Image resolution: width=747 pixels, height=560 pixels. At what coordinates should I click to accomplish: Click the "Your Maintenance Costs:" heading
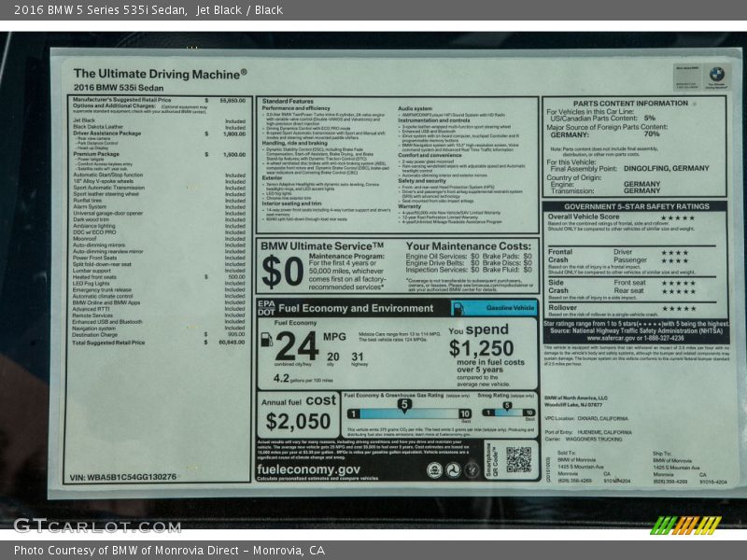pos(469,246)
